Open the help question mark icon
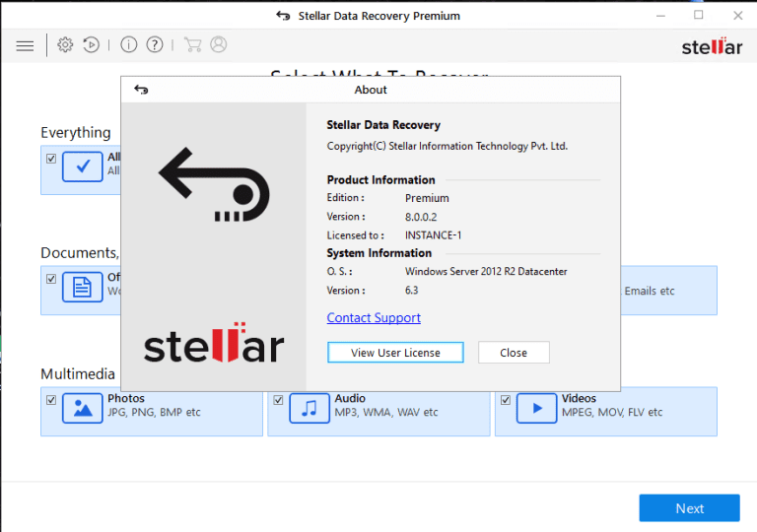The image size is (757, 532). (x=155, y=45)
